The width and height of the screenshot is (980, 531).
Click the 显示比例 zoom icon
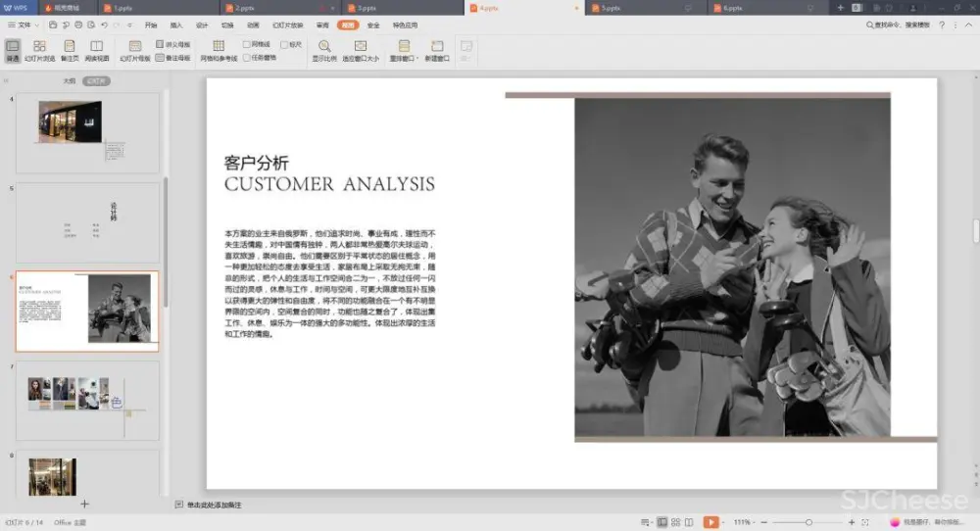pyautogui.click(x=323, y=50)
